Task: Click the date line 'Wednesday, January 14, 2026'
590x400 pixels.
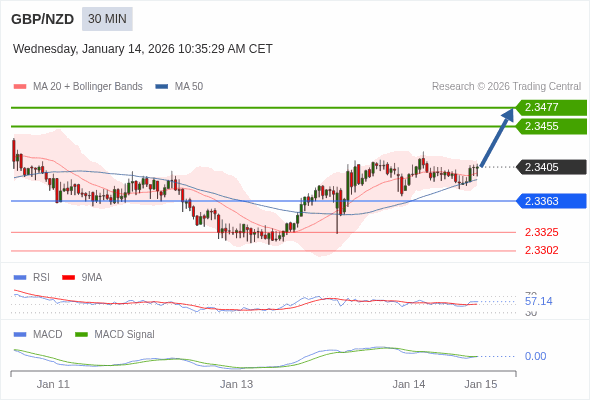Action: 94,49
